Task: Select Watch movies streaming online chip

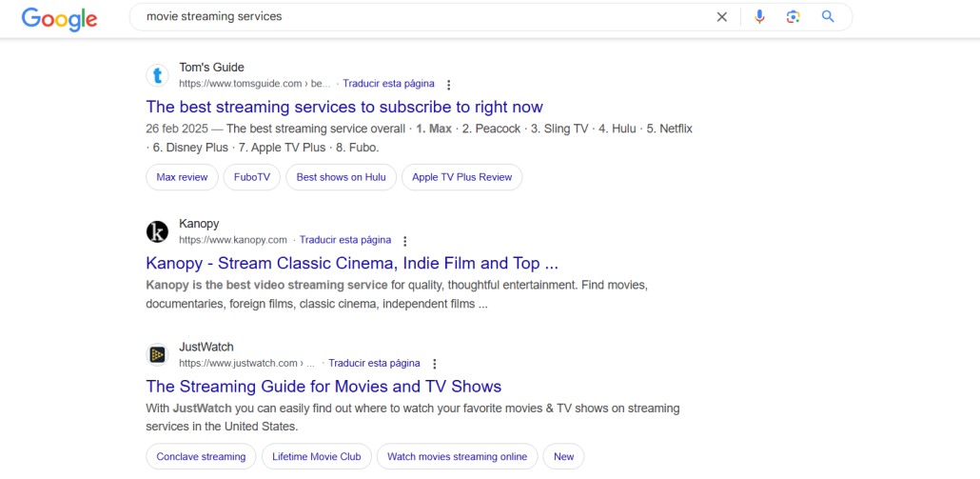Action: 457,456
